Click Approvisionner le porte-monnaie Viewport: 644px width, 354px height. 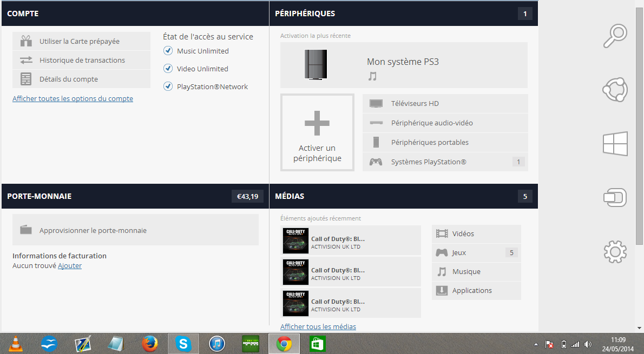point(135,230)
